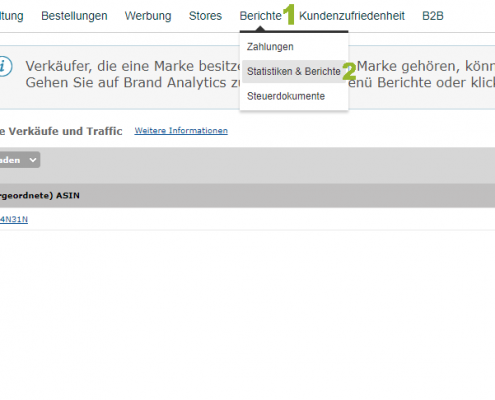
Task: Open the Berichte menu
Action: [x=261, y=16]
